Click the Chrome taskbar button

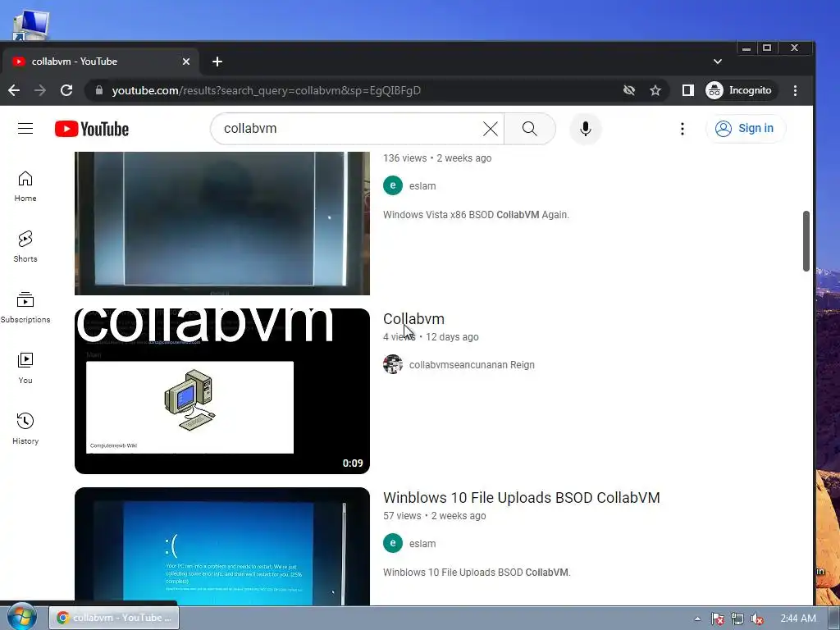(114, 618)
